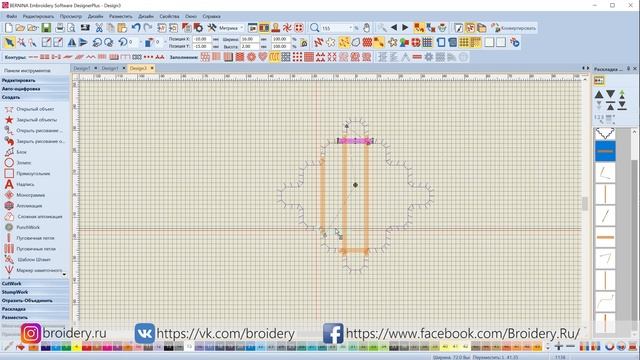This screenshot has width=640, height=360.
Task: Select the Appliqué tool
Action: [9, 206]
